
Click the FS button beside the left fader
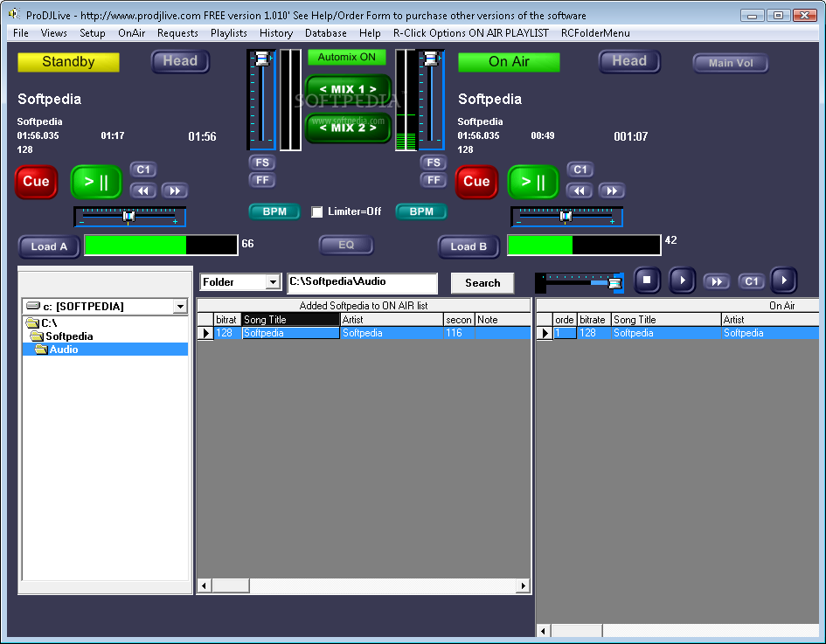(x=262, y=163)
